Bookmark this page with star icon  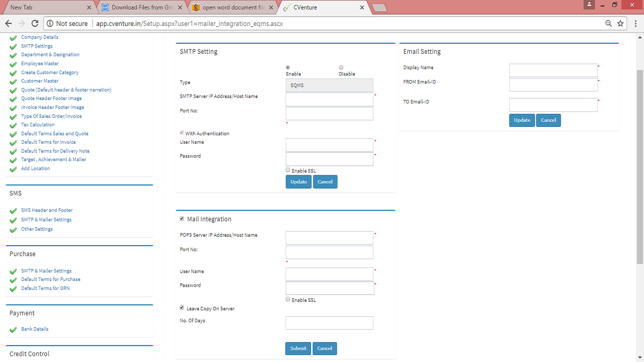620,24
